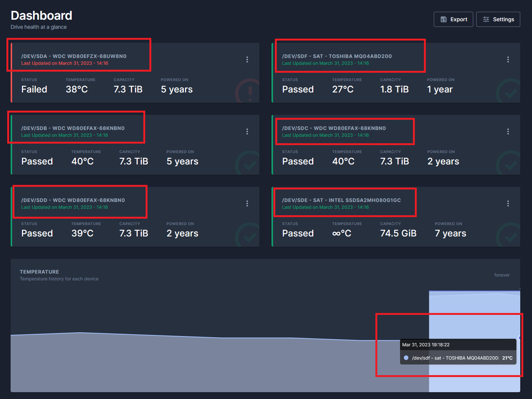Open dashboard Settings
532x399 pixels.
pyautogui.click(x=498, y=19)
